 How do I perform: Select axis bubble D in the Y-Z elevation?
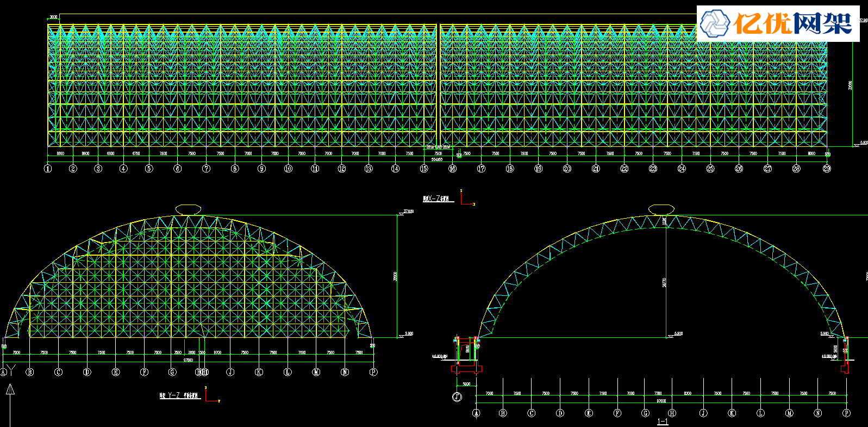pos(87,372)
